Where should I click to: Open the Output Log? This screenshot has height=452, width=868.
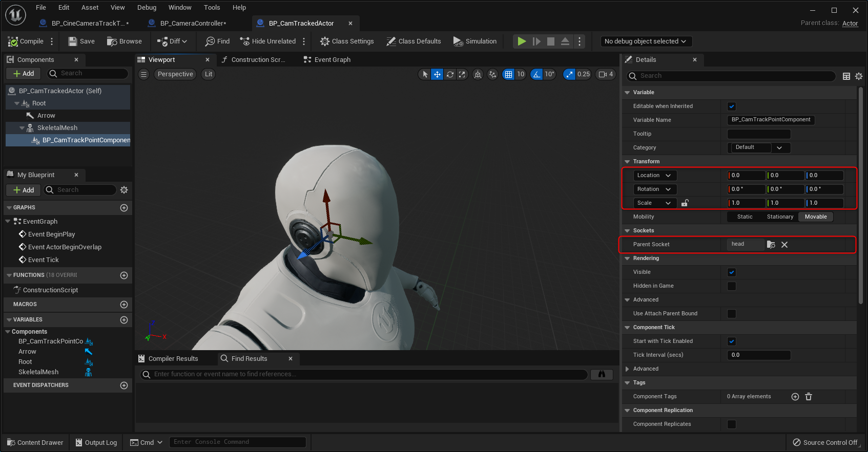96,443
